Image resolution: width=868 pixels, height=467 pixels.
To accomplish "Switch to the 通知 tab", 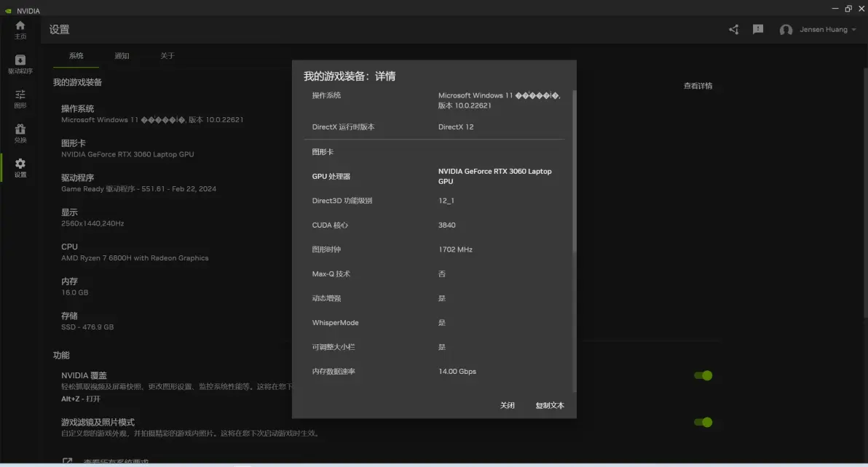I will click(x=122, y=56).
